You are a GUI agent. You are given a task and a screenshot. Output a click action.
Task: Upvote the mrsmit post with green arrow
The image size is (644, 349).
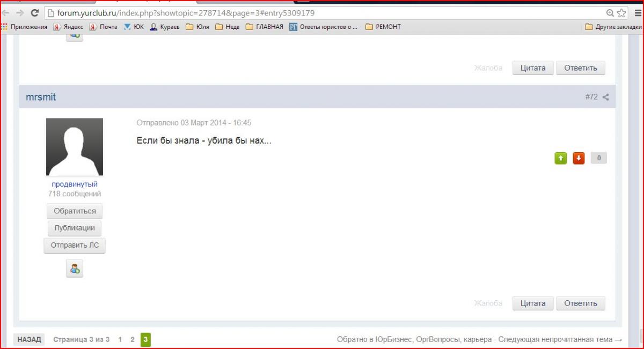[x=560, y=158]
